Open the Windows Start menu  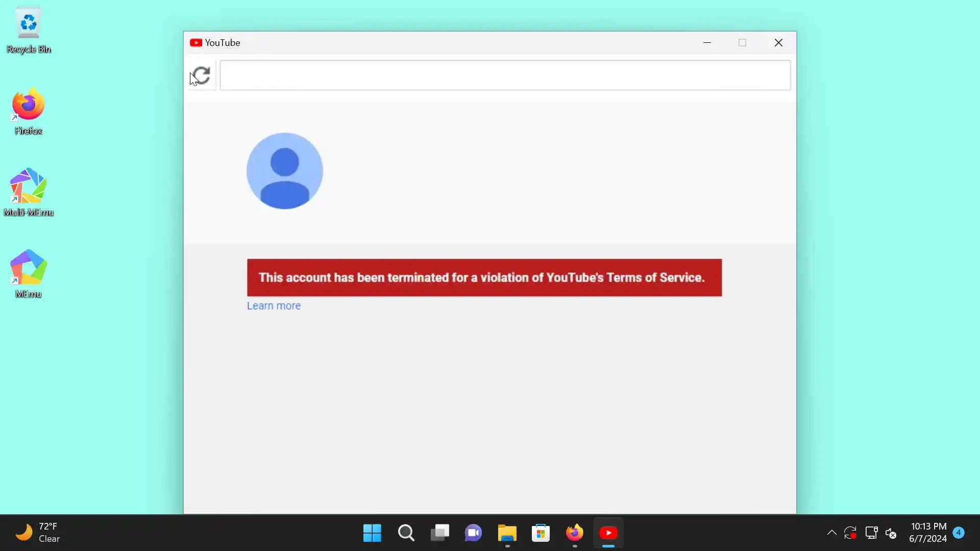click(x=372, y=533)
